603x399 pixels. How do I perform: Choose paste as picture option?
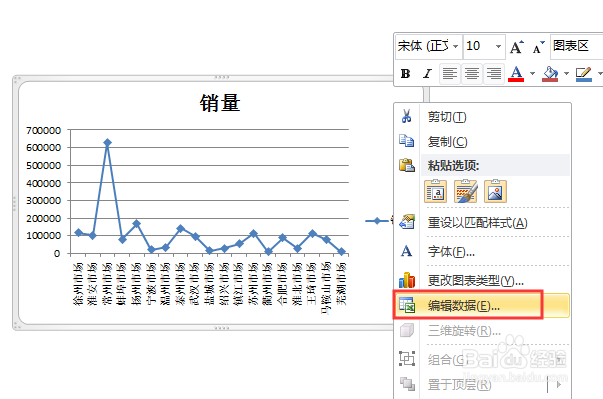pyautogui.click(x=495, y=191)
